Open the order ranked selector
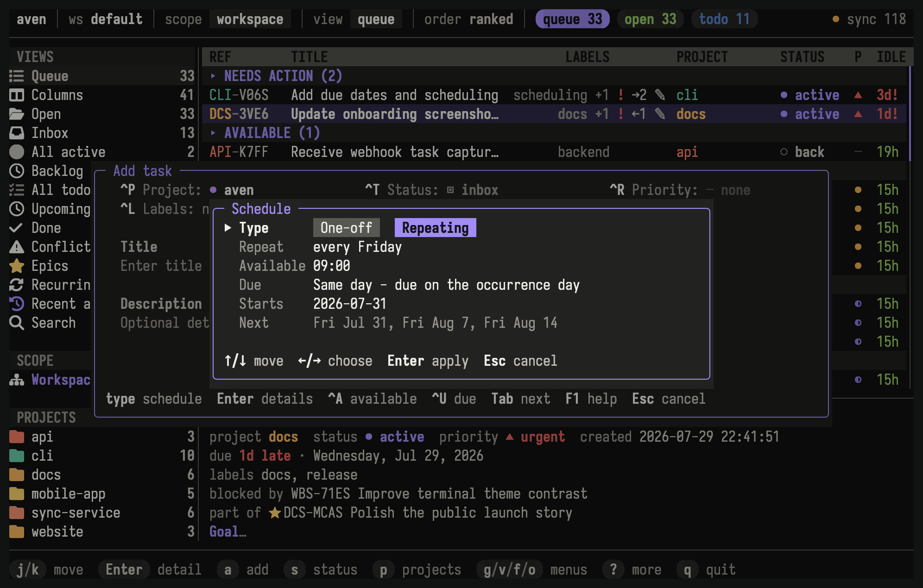 469,19
